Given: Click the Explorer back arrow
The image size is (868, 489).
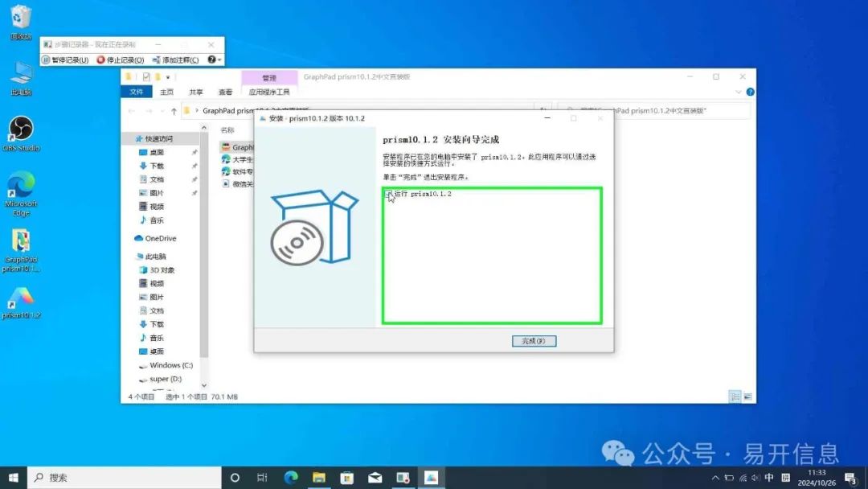Looking at the screenshot, I should click(132, 111).
